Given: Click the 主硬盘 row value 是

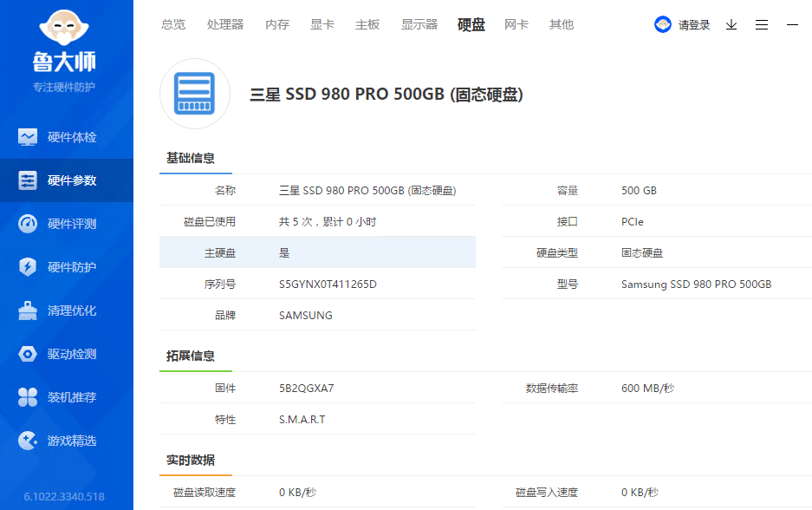Looking at the screenshot, I should tap(284, 253).
